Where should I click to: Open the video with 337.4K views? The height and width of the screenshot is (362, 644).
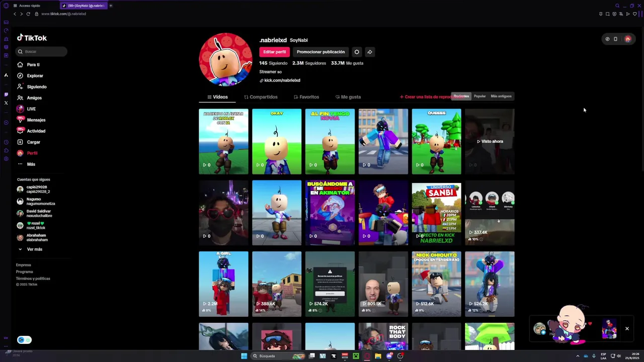pyautogui.click(x=490, y=213)
